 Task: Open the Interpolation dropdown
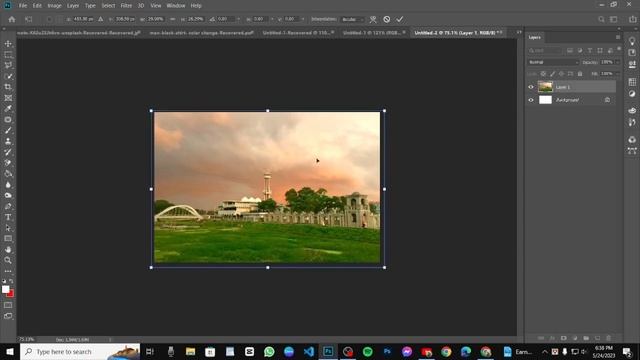(x=353, y=19)
